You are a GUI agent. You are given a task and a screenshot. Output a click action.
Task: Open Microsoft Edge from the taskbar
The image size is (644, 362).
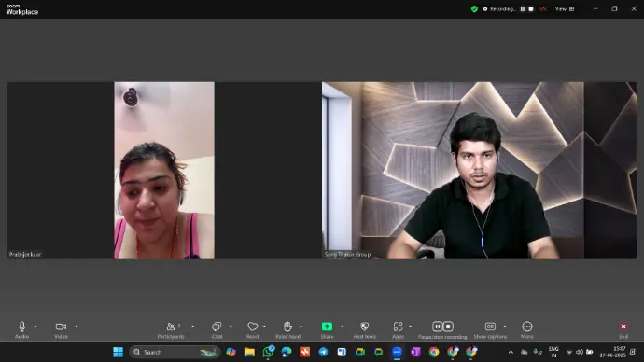[x=287, y=352]
